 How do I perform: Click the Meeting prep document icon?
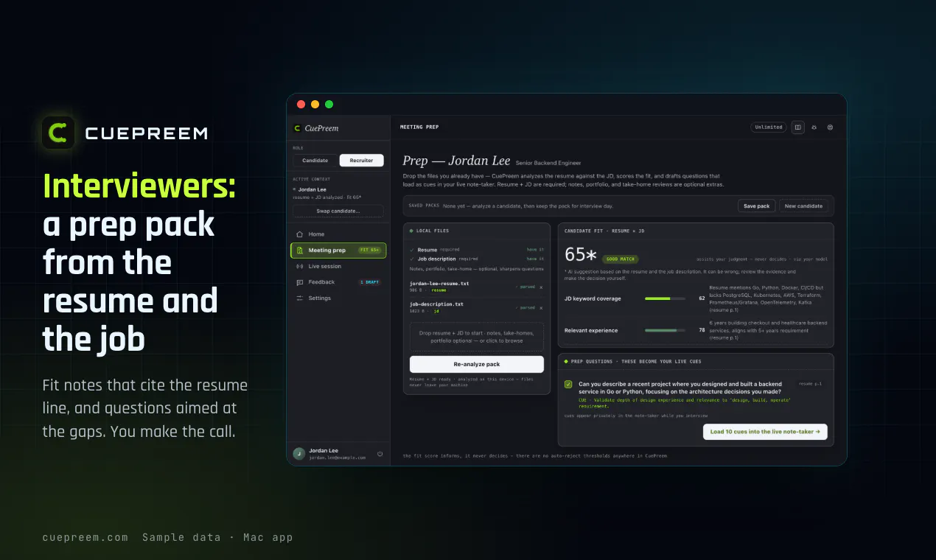click(x=299, y=251)
